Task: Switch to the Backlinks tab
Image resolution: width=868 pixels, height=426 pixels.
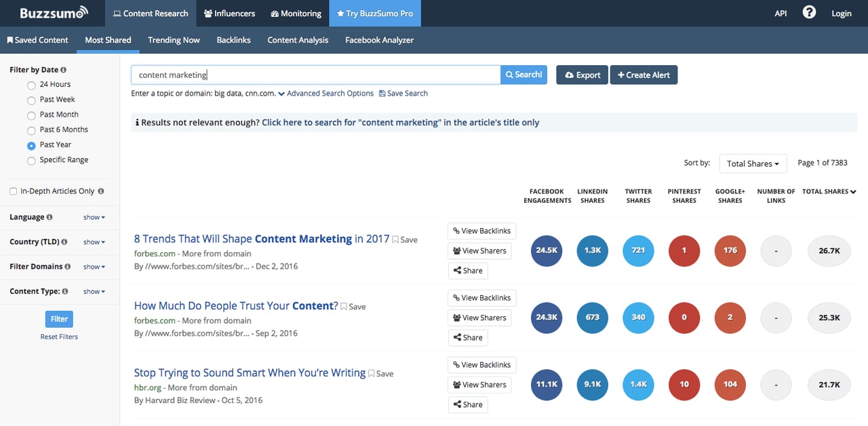Action: 233,40
